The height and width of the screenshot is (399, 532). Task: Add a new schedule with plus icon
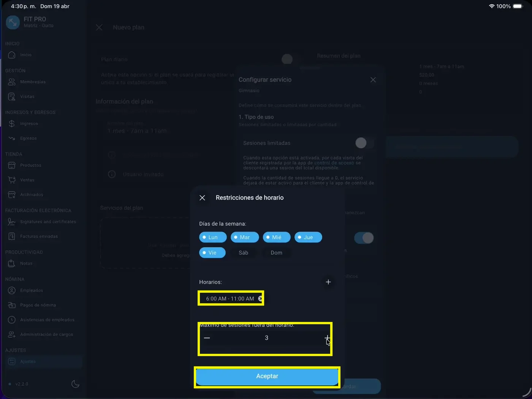click(328, 282)
